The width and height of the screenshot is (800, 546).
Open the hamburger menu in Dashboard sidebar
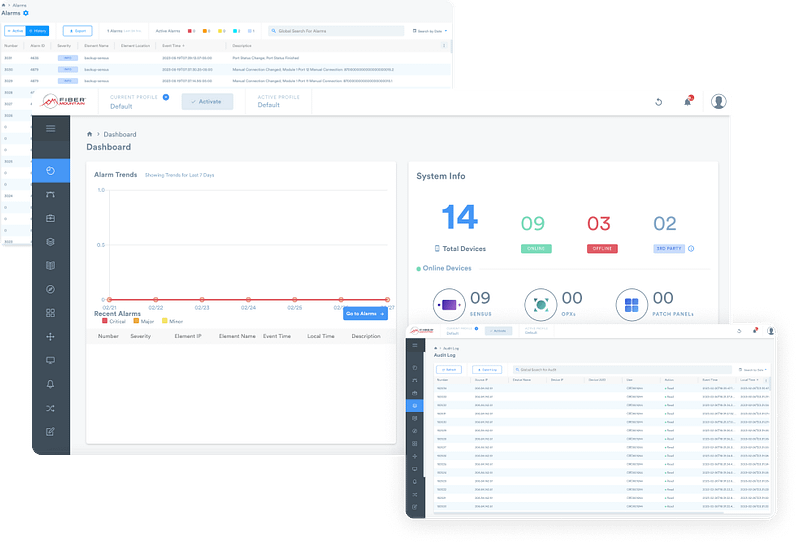(x=51, y=129)
